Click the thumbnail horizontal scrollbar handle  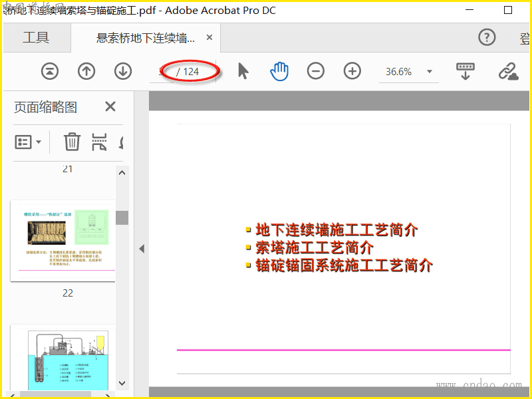(55, 394)
